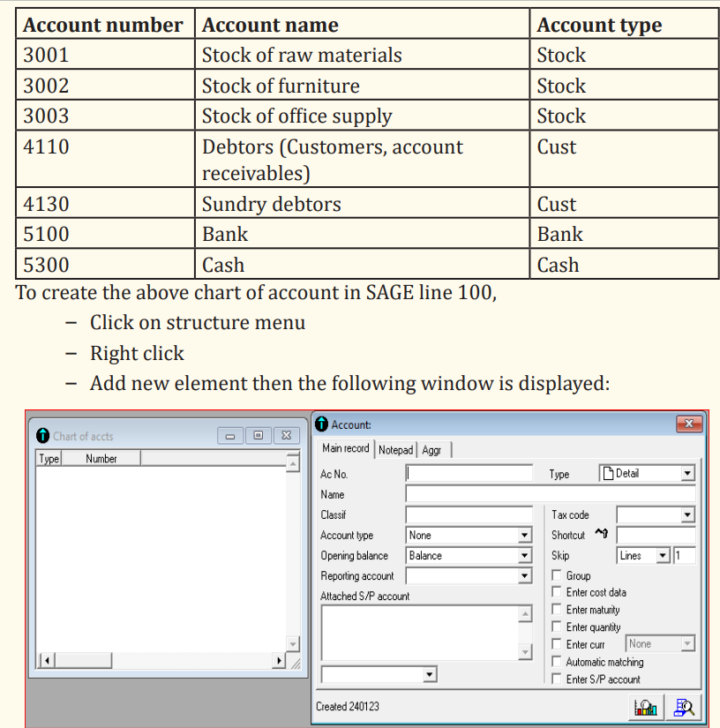Click account number 5100 cell
720x728 pixels.
(105, 233)
